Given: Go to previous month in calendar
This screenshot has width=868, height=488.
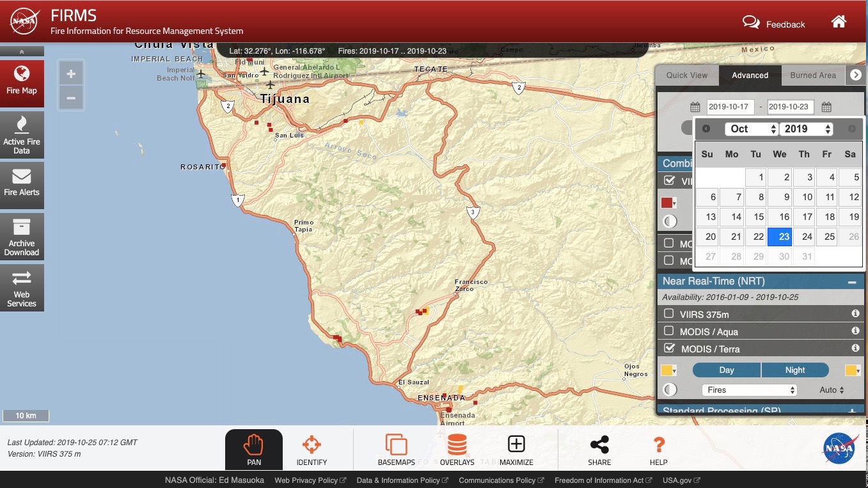Looking at the screenshot, I should tap(706, 129).
